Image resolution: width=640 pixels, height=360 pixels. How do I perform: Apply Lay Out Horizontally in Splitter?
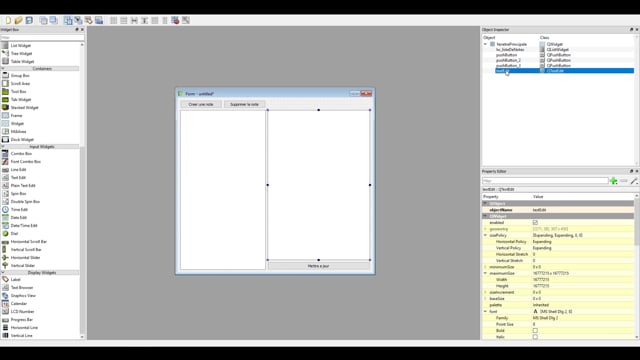(x=134, y=20)
